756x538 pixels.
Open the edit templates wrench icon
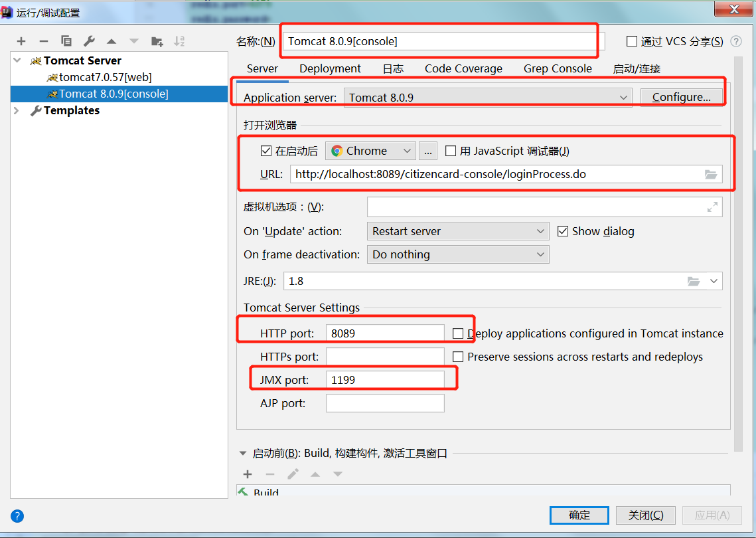click(89, 41)
